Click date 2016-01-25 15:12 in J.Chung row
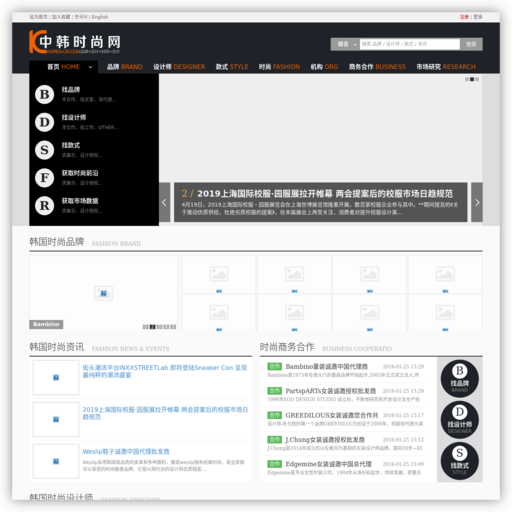The height and width of the screenshot is (512, 512). coord(403,440)
